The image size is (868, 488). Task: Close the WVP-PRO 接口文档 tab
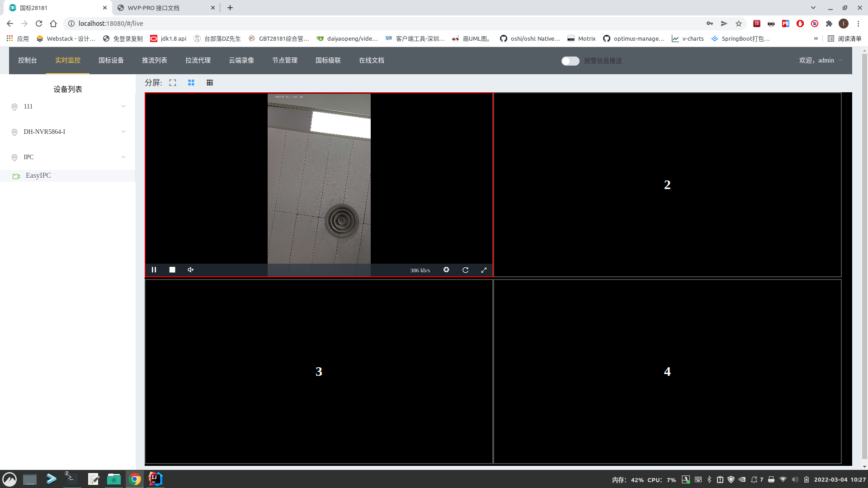[x=213, y=8]
